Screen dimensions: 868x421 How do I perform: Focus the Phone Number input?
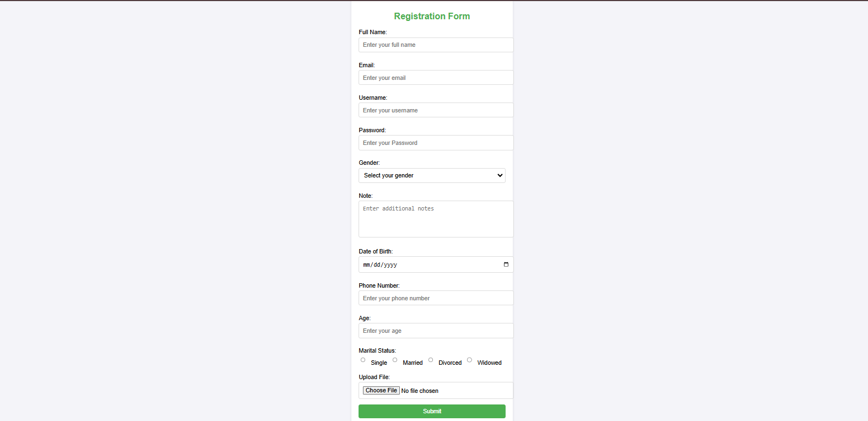pos(436,298)
